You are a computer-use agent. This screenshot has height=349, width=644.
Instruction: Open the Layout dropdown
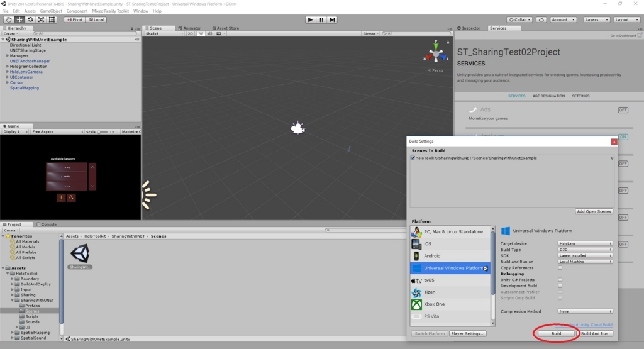626,19
